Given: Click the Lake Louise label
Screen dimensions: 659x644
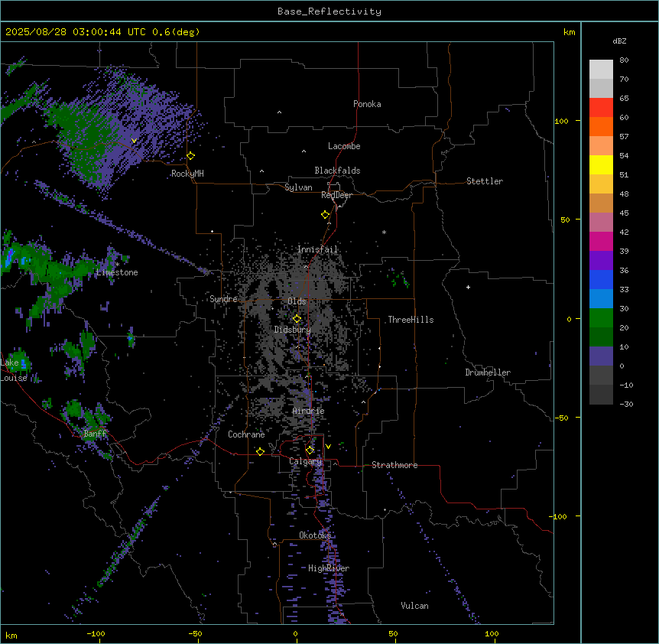Looking at the screenshot, I should pos(14,370).
